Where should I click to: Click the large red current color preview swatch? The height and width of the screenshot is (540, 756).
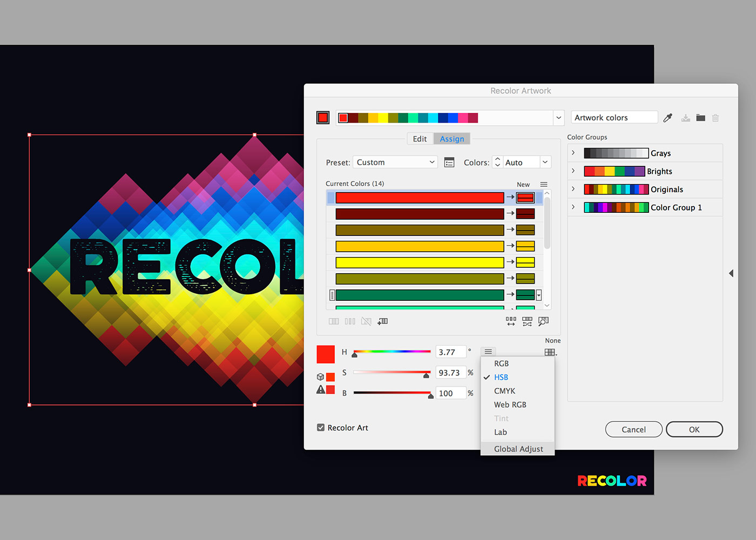pyautogui.click(x=326, y=354)
